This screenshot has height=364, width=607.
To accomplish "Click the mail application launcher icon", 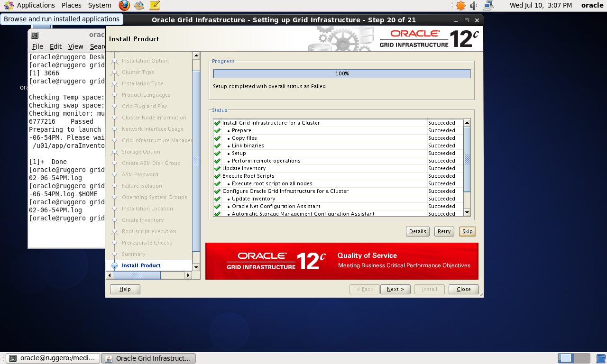I will (x=139, y=5).
